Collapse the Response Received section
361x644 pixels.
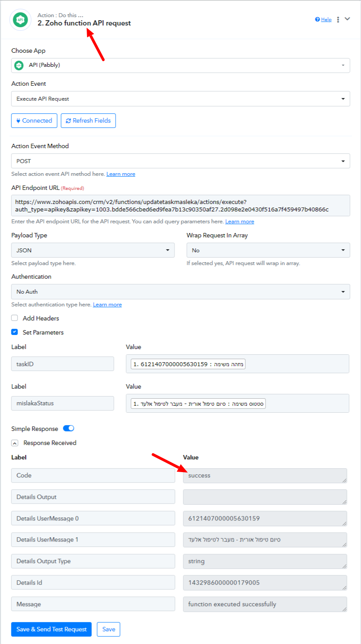pyautogui.click(x=15, y=443)
